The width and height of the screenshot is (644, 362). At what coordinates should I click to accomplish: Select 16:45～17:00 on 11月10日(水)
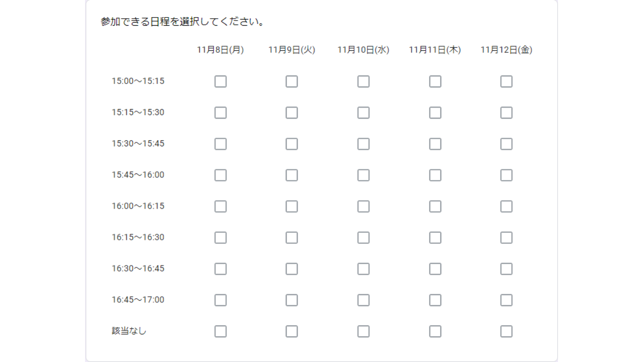point(363,300)
